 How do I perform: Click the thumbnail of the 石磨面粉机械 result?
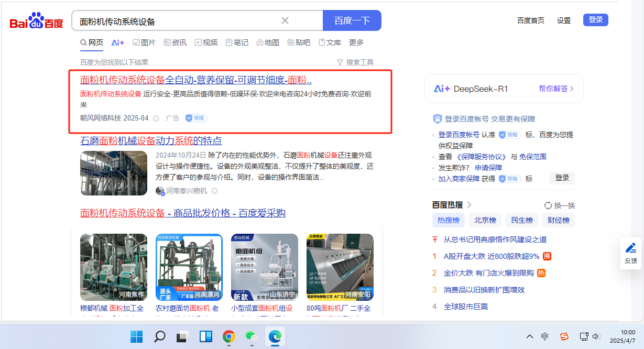click(x=114, y=173)
